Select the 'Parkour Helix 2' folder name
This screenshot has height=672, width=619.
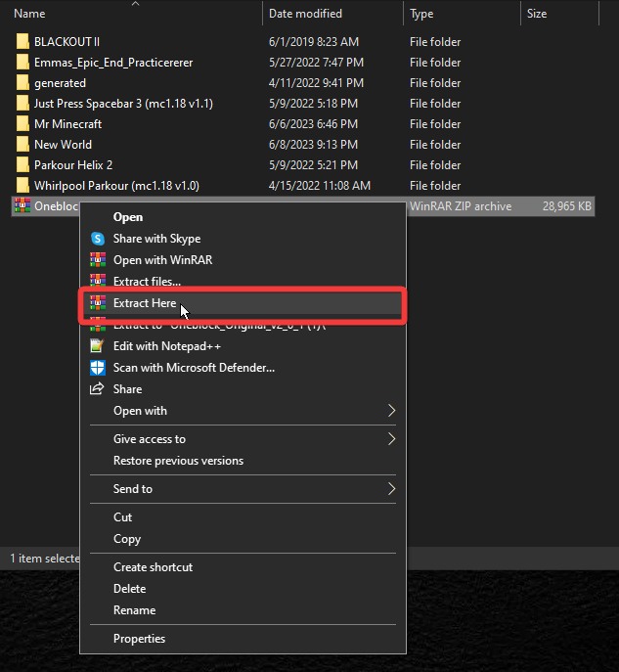[x=73, y=165]
